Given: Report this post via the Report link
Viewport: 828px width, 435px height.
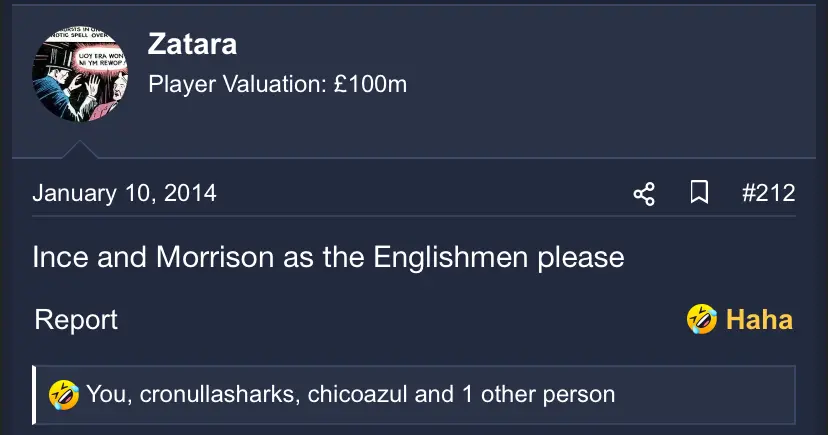Looking at the screenshot, I should (x=76, y=320).
